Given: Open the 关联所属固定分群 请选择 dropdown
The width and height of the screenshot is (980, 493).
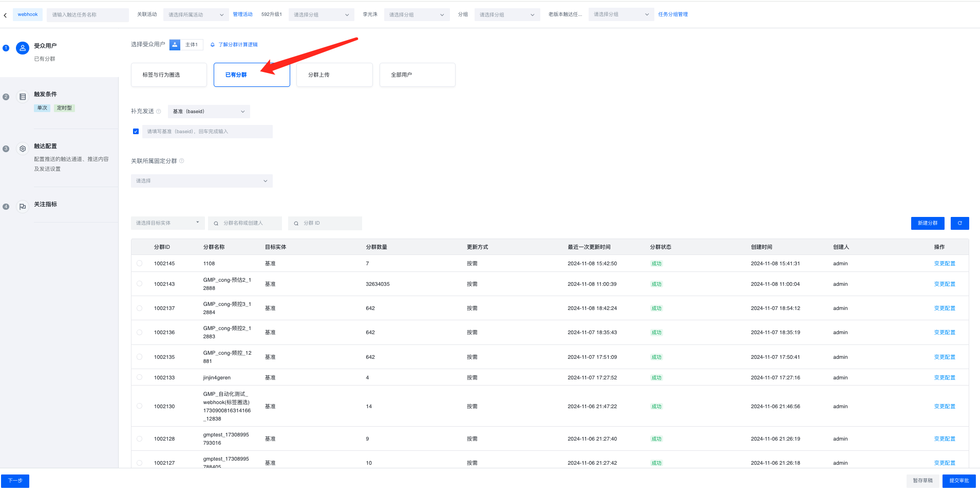Looking at the screenshot, I should (x=202, y=181).
